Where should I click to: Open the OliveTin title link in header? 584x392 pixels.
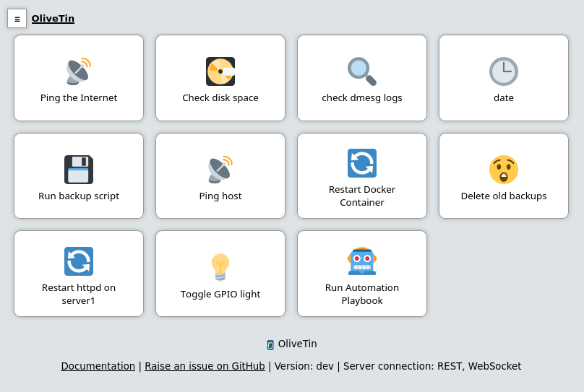tap(53, 19)
